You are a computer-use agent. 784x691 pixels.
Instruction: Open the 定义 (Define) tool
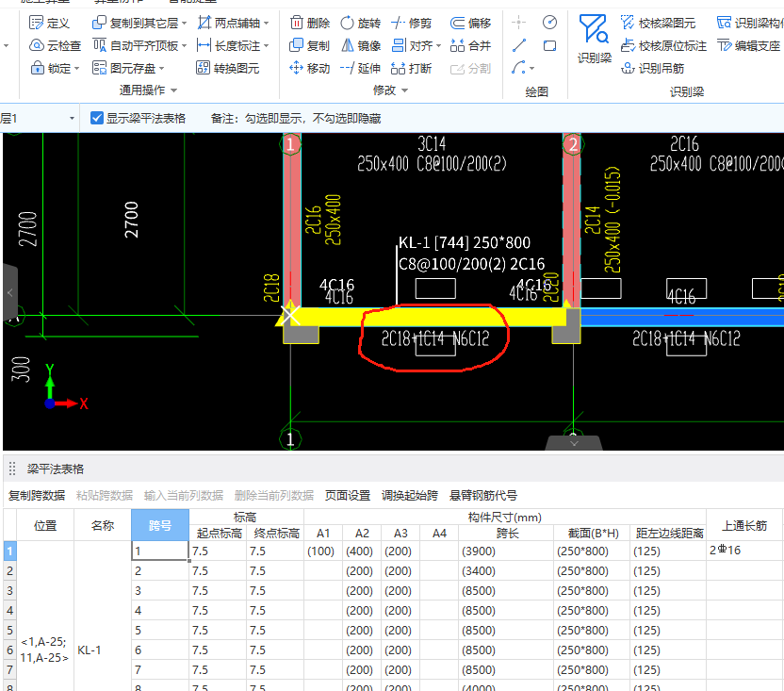49,23
